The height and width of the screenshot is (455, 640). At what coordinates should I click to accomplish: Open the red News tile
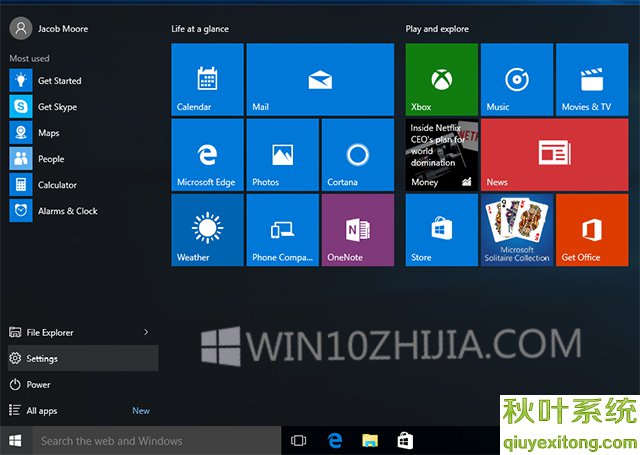pyautogui.click(x=555, y=155)
